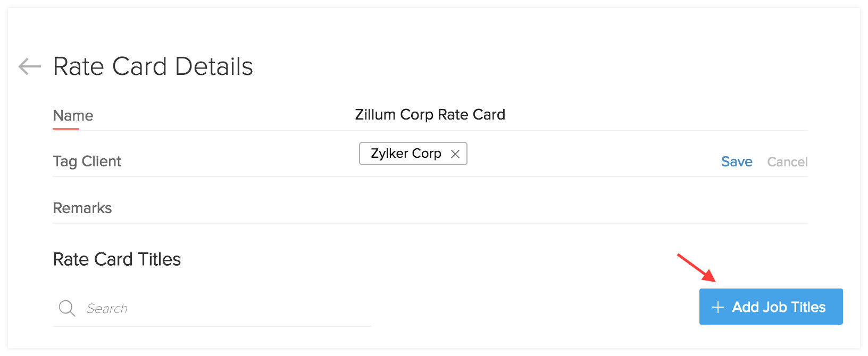Select the Zylker Corp tag text
Image resolution: width=868 pixels, height=356 pixels.
pyautogui.click(x=406, y=154)
